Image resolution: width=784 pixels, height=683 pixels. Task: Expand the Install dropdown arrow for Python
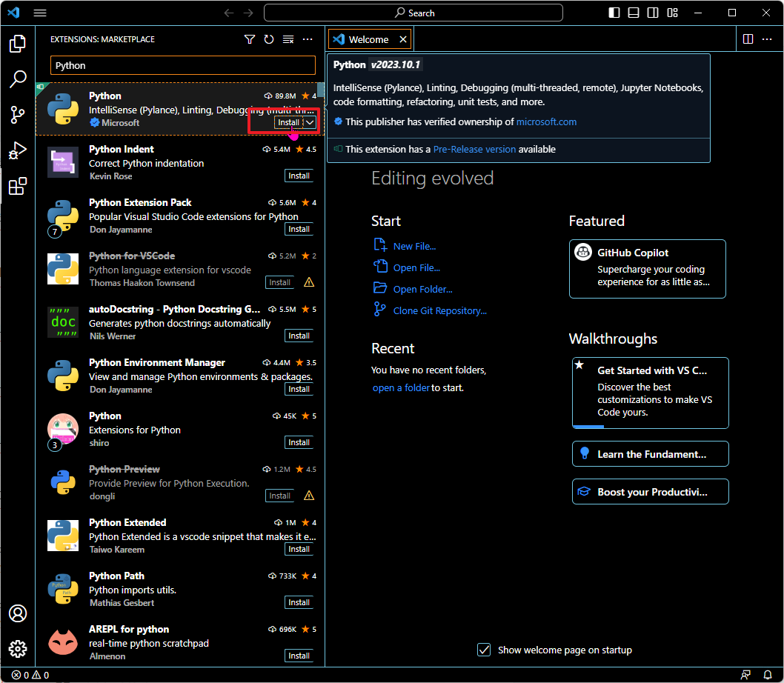click(x=310, y=122)
